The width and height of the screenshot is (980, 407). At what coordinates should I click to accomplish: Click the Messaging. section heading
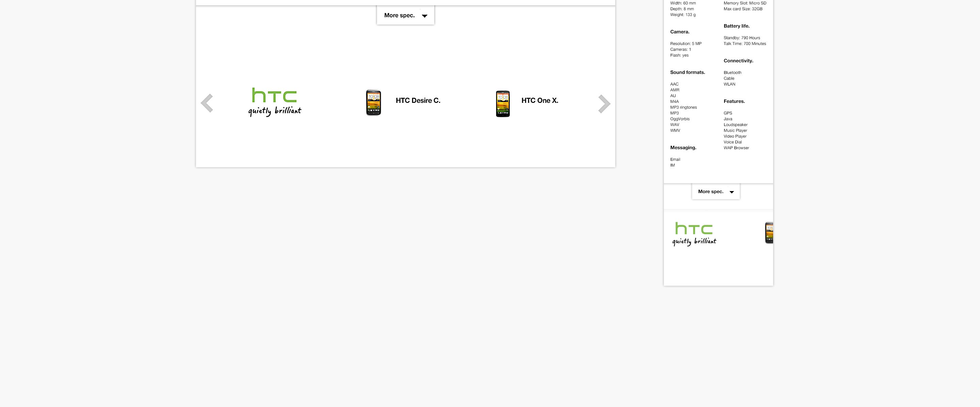tap(683, 147)
